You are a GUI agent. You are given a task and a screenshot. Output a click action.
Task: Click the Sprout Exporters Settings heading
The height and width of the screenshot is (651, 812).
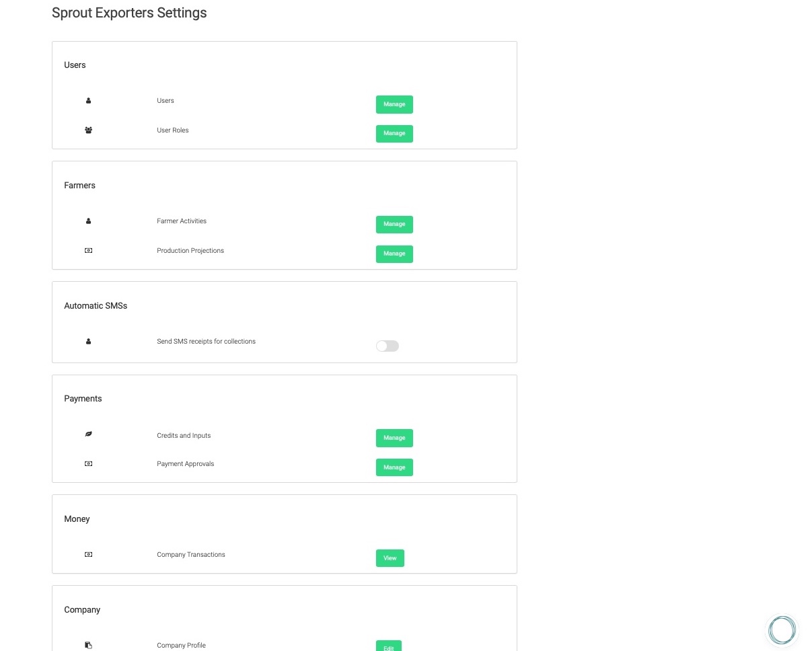129,13
